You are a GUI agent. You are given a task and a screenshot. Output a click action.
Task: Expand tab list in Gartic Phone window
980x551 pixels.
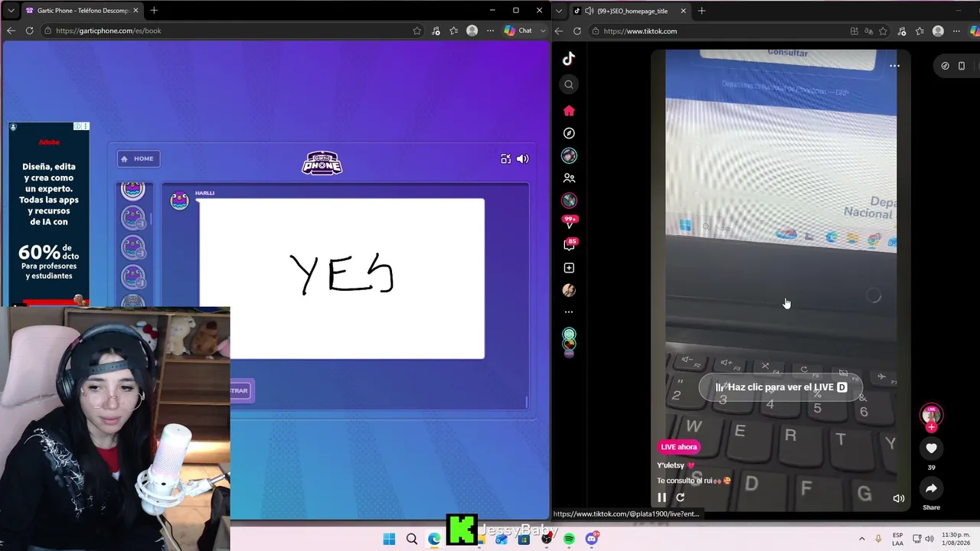[11, 11]
